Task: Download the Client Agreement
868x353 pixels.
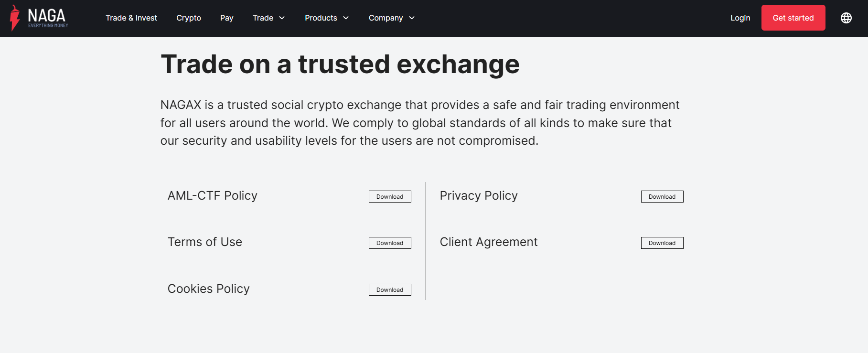Action: (x=662, y=243)
